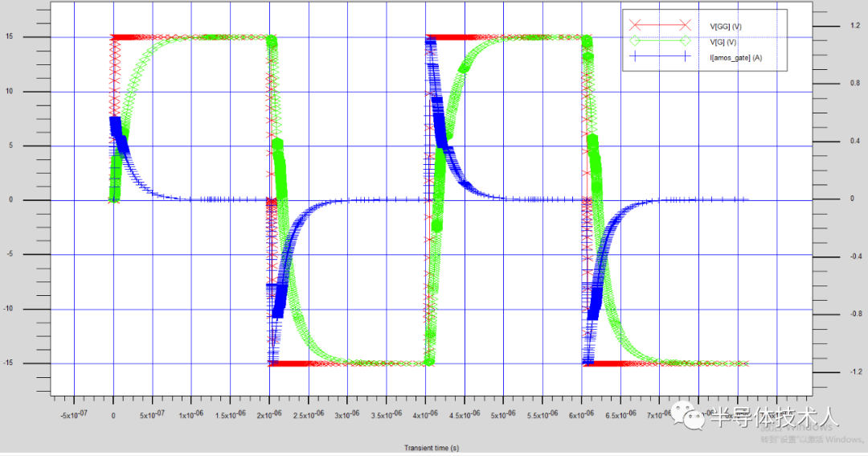The width and height of the screenshot is (868, 456).
Task: Click the green V[G] legend line sample
Action: pyautogui.click(x=660, y=40)
